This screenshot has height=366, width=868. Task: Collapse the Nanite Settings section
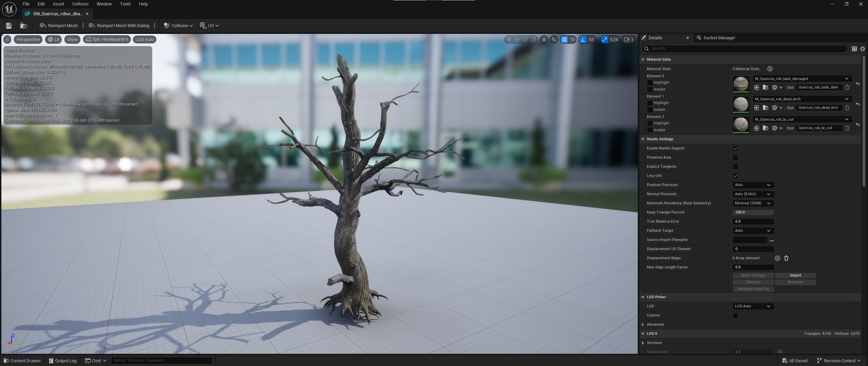[x=643, y=139]
